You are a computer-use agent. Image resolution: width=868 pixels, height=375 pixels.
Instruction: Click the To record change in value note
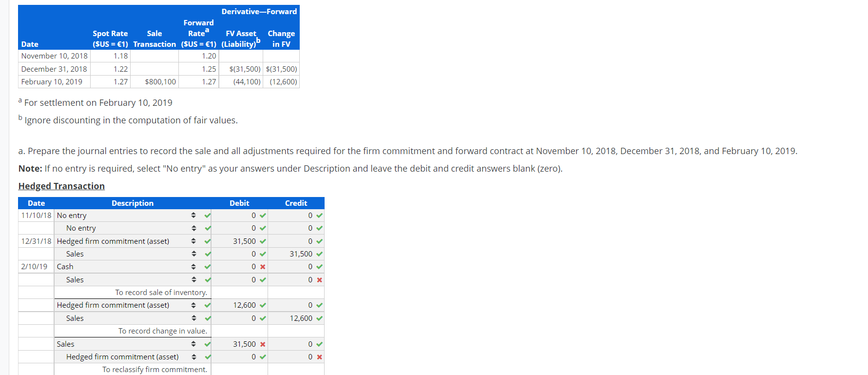[x=163, y=331]
